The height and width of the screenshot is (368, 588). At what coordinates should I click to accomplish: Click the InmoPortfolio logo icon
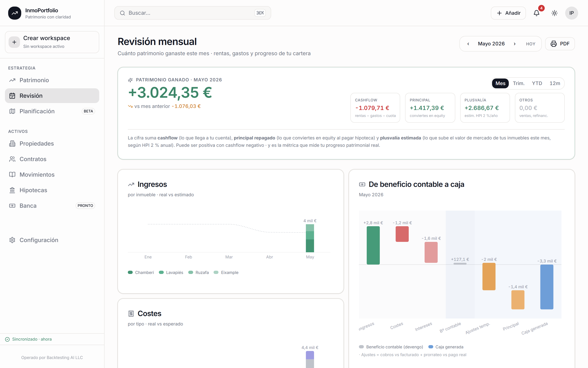coord(14,13)
